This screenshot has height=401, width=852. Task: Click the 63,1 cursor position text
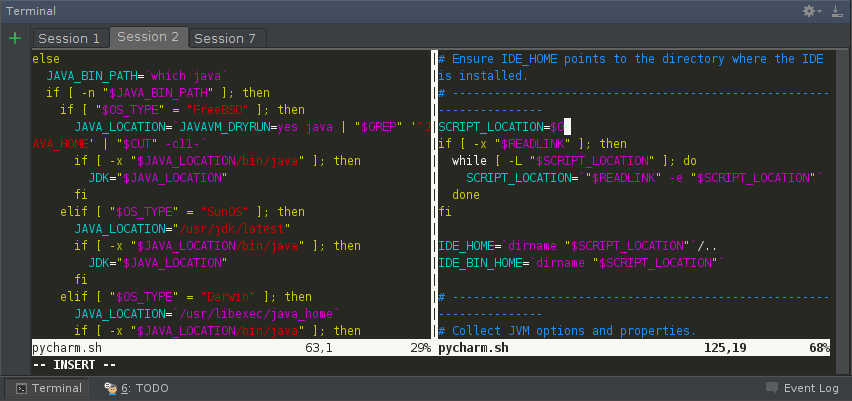tap(319, 348)
